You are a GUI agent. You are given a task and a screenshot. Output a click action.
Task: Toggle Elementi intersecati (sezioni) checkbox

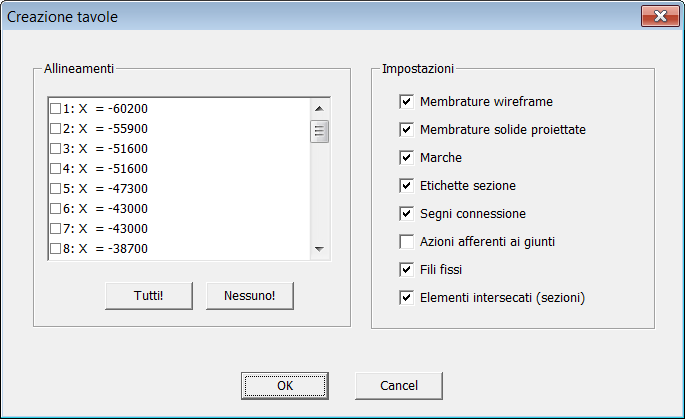(406, 297)
